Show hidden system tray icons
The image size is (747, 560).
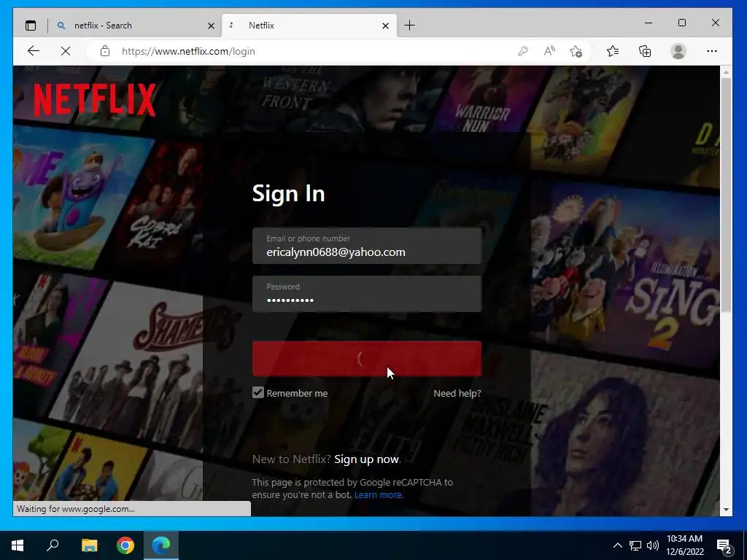(617, 545)
